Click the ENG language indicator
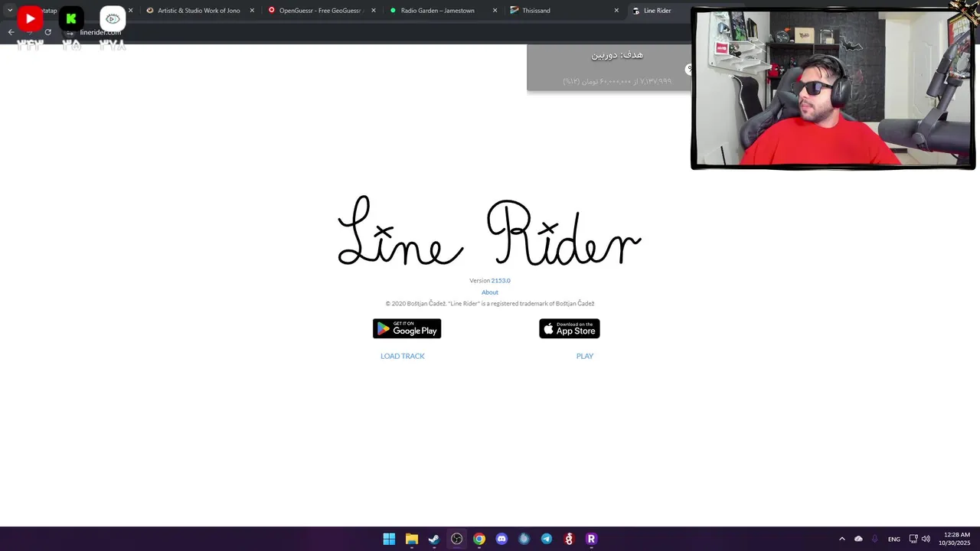The height and width of the screenshot is (551, 980). [x=893, y=539]
